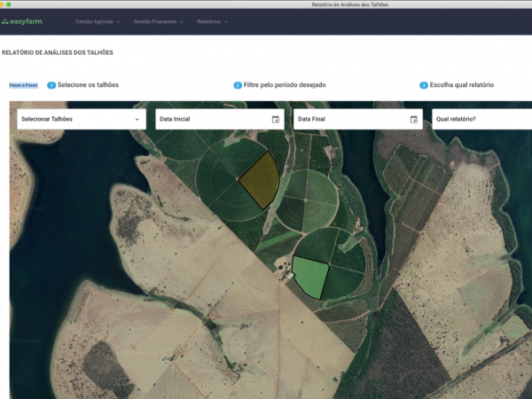Click the Passo a Passo label
The image size is (532, 399).
click(23, 85)
